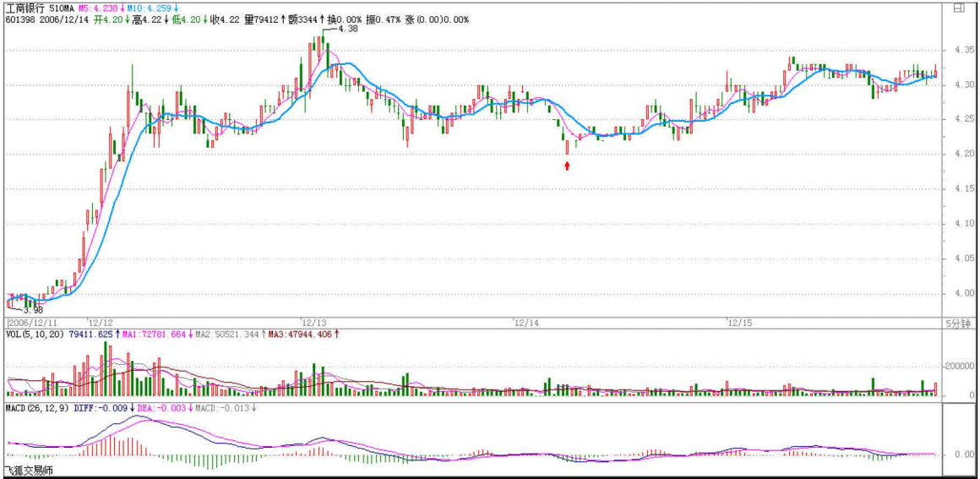
Task: Open the MACD(26,12,9) indicator settings
Action: pos(35,408)
